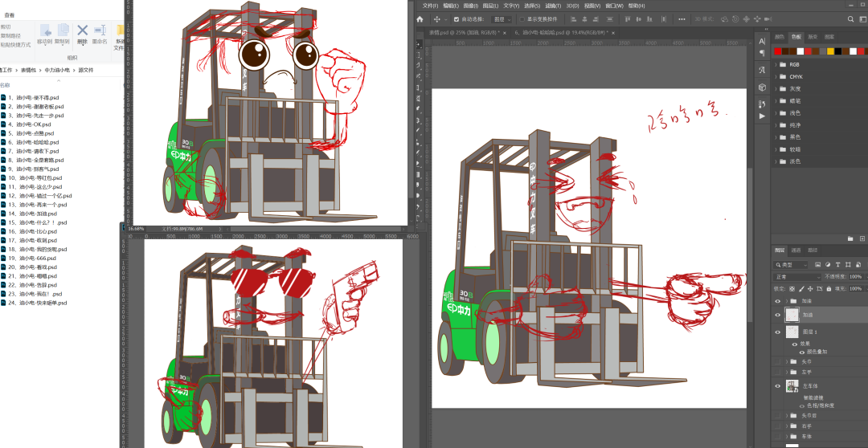Open the layer blend mode 正常 dropdown
This screenshot has width=868, height=448.
tap(796, 276)
